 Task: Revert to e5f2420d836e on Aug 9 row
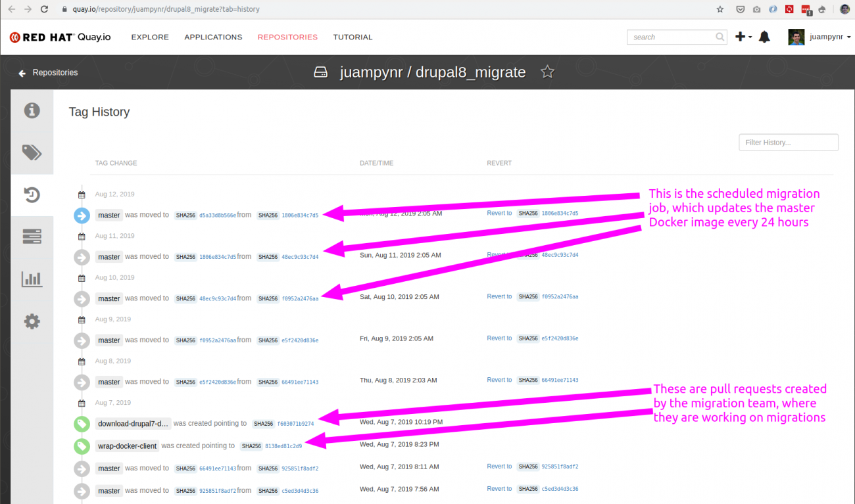click(x=533, y=338)
